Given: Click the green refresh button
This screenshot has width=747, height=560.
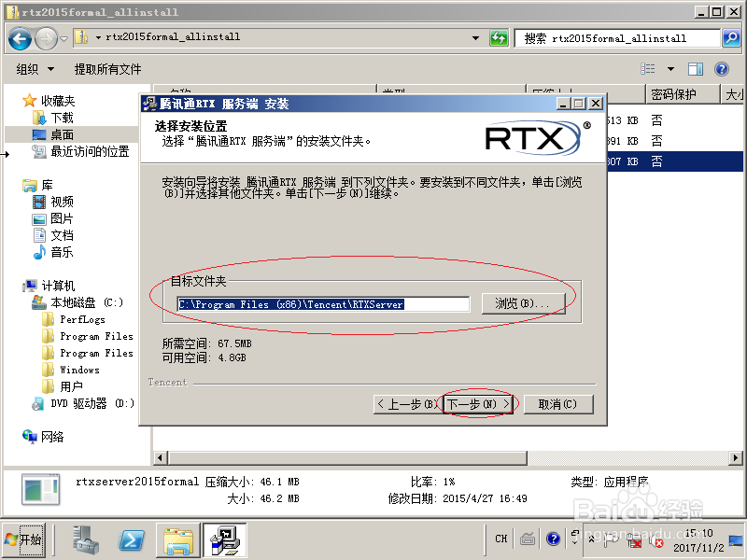Looking at the screenshot, I should 499,38.
